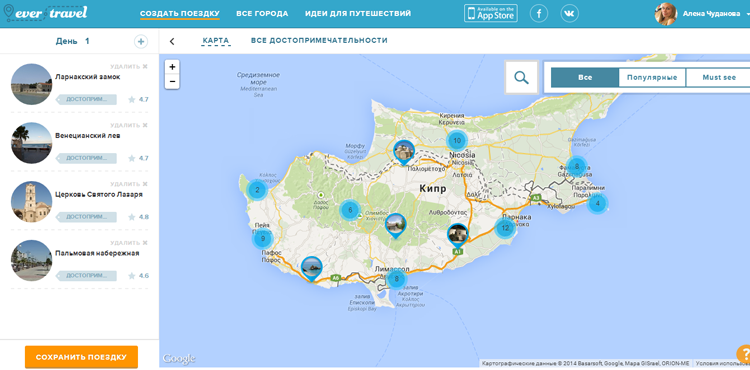Go back using the left chevron
The height and width of the screenshot is (370, 750).
pyautogui.click(x=172, y=42)
